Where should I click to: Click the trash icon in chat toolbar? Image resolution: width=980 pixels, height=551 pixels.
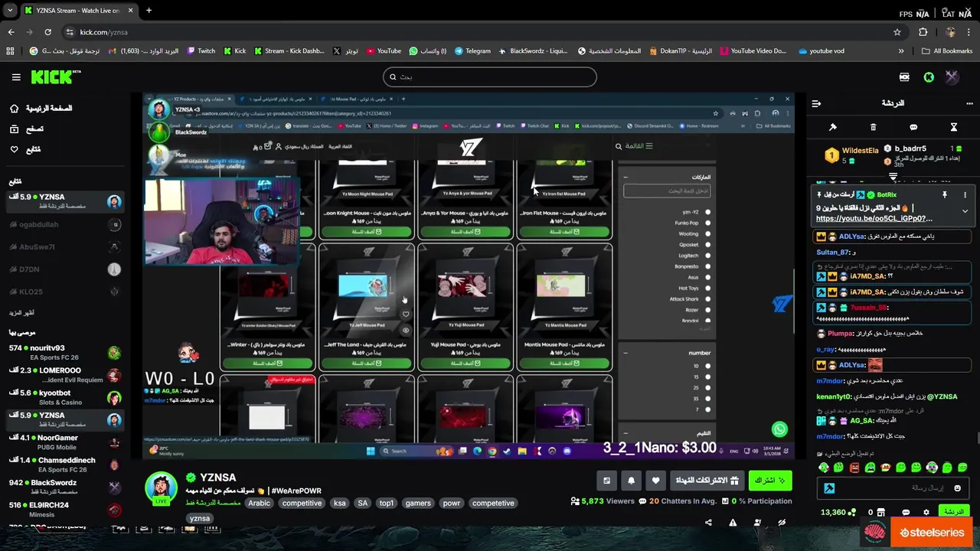(x=873, y=127)
